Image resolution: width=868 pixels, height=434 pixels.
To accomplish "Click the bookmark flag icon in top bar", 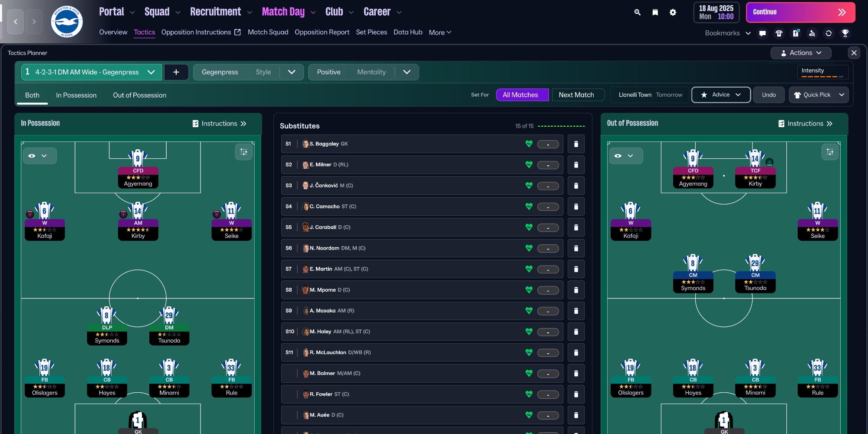I will coord(655,12).
